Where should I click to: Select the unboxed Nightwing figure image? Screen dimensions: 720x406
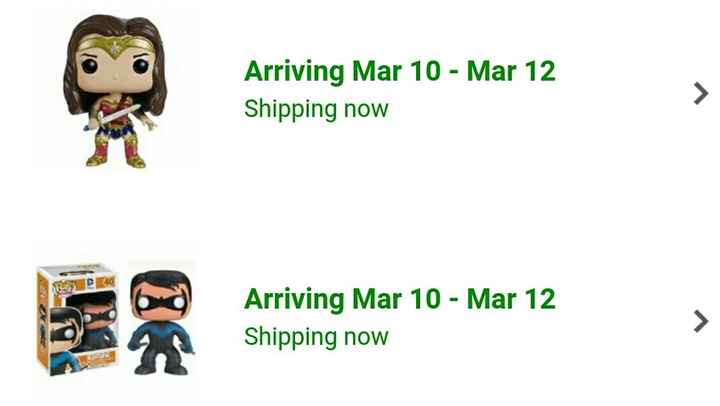(x=160, y=322)
